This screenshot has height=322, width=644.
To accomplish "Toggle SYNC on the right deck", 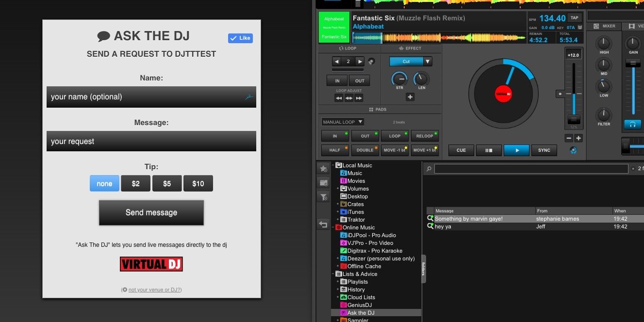I will (544, 150).
